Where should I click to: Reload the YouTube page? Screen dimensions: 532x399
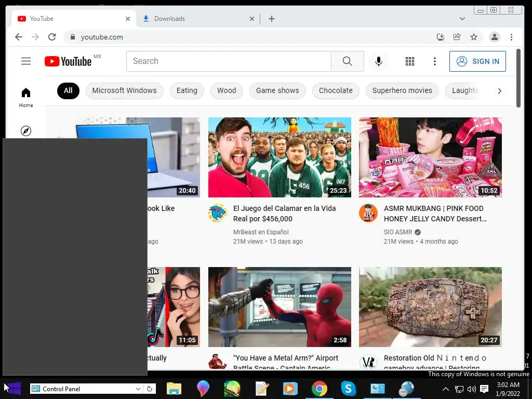pos(52,37)
